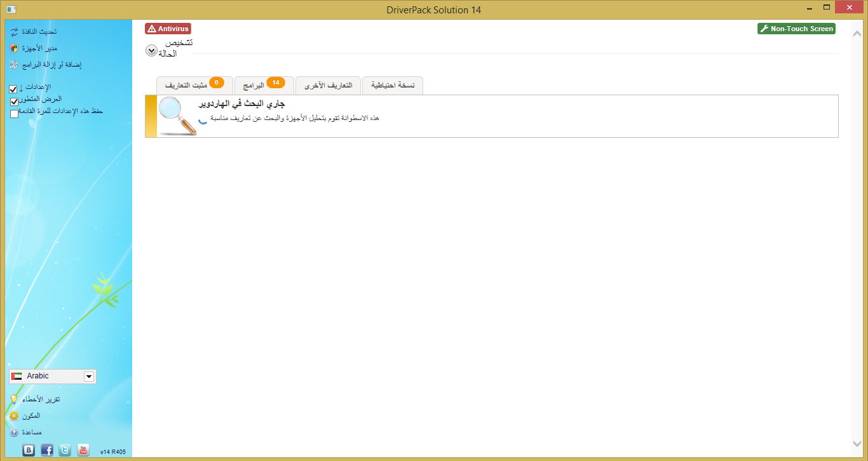The height and width of the screenshot is (461, 868).
Task: Open the Facebook icon
Action: 47,450
